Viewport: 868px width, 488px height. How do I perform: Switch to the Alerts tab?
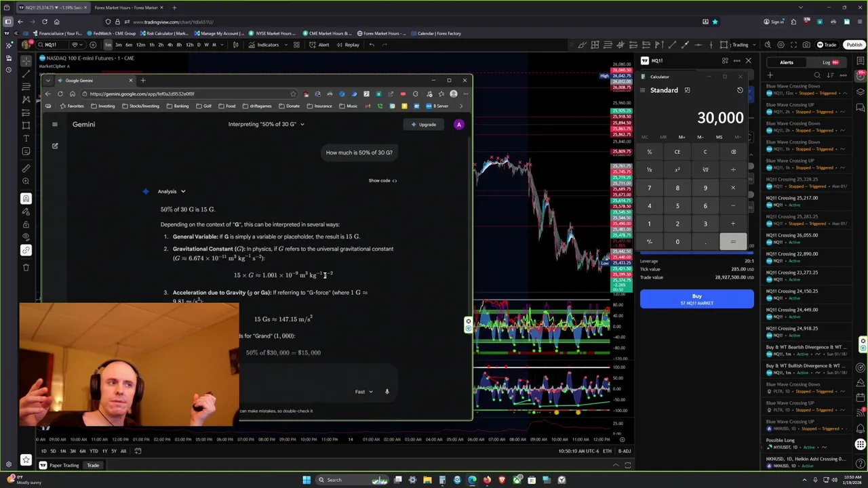tap(787, 62)
